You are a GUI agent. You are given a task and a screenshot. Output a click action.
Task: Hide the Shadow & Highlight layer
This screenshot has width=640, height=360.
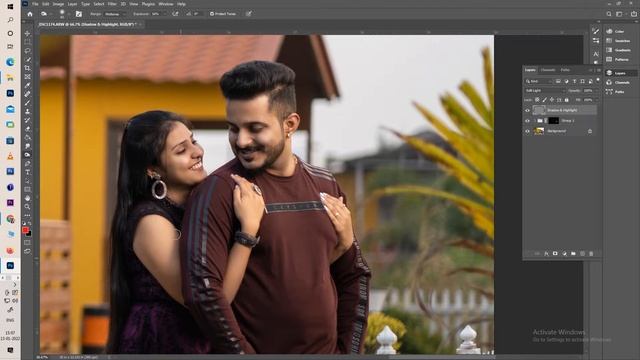click(x=527, y=110)
